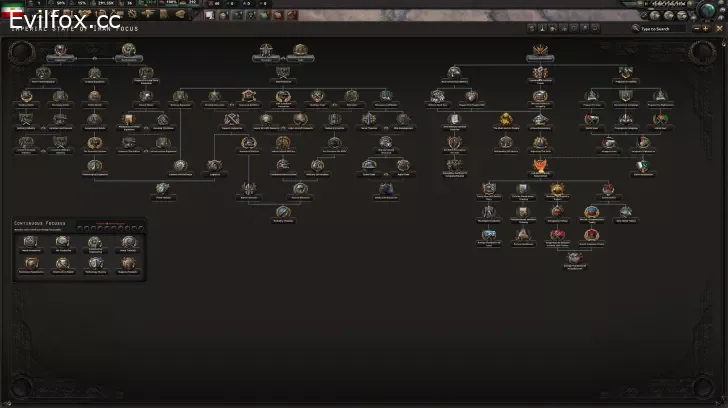Select the root focus of the right tree
Image resolution: width=728 pixels, height=408 pixels.
point(540,52)
